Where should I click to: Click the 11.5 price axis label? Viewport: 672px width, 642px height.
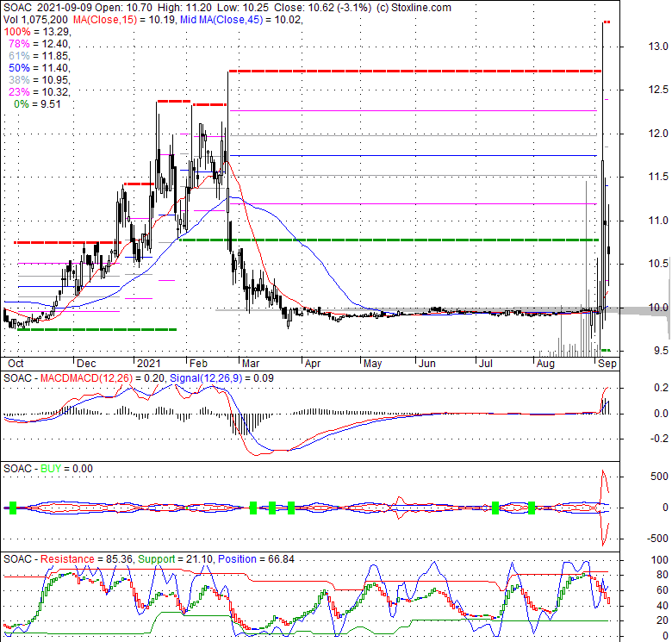point(658,177)
